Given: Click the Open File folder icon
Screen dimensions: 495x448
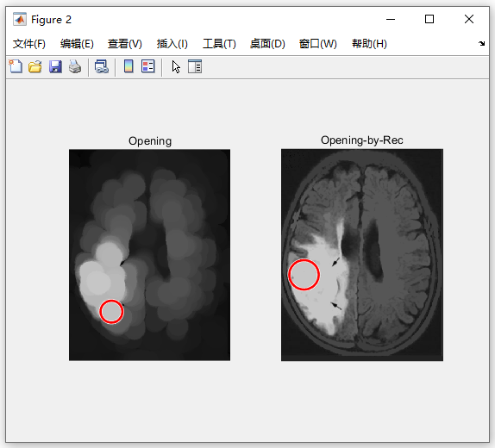Looking at the screenshot, I should 35,66.
